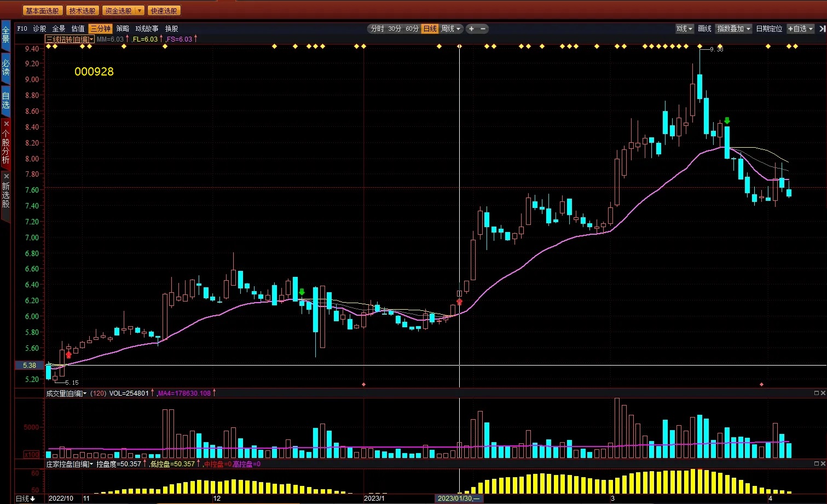Open the 成交量[自编] indicator dropdown
The image size is (827, 504).
(66, 393)
